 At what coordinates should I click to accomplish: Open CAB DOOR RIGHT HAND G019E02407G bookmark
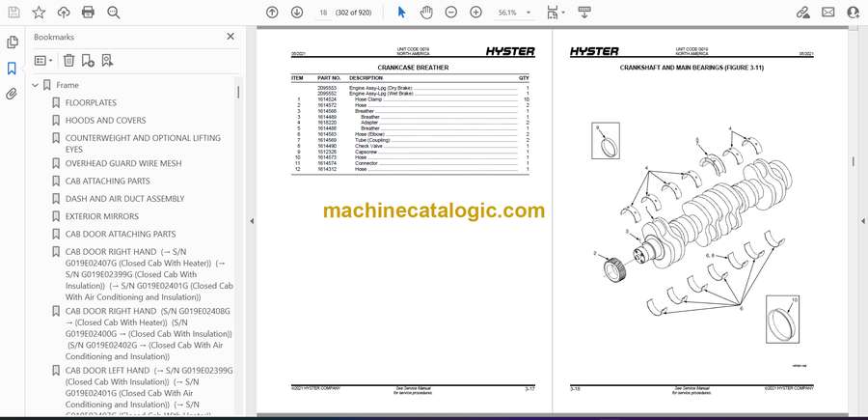(x=149, y=274)
